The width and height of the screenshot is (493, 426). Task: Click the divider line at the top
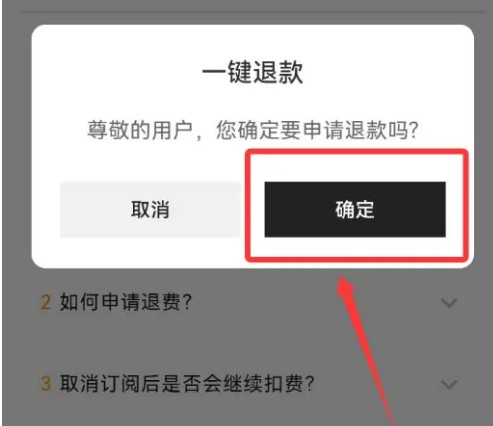[x=253, y=13]
